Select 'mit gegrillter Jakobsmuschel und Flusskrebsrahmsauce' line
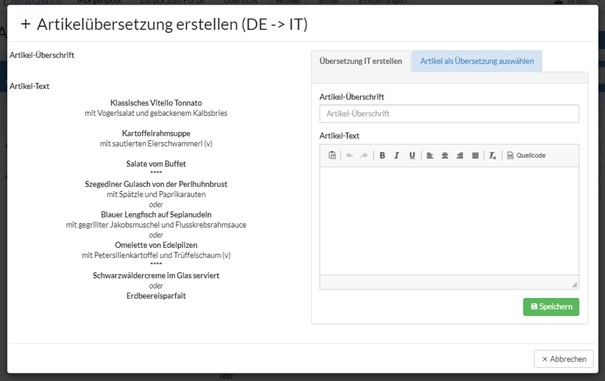This screenshot has height=381, width=605. (x=156, y=225)
